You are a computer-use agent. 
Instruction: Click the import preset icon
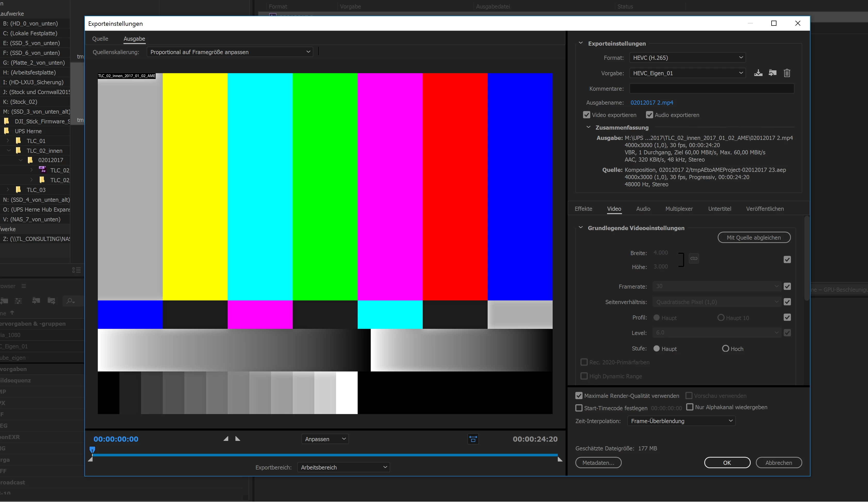tap(772, 73)
